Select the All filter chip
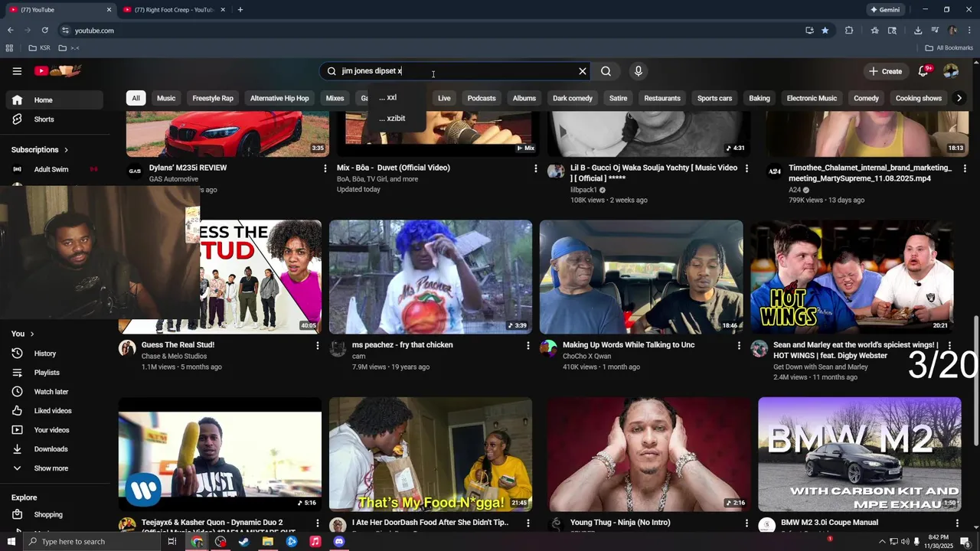 136,98
